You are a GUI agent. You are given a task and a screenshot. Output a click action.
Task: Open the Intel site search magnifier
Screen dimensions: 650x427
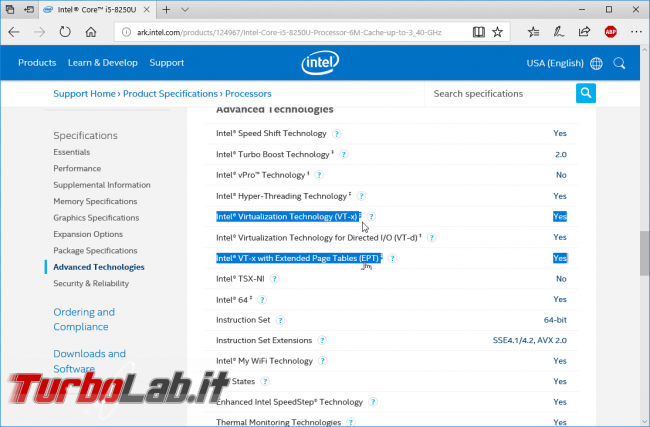619,63
